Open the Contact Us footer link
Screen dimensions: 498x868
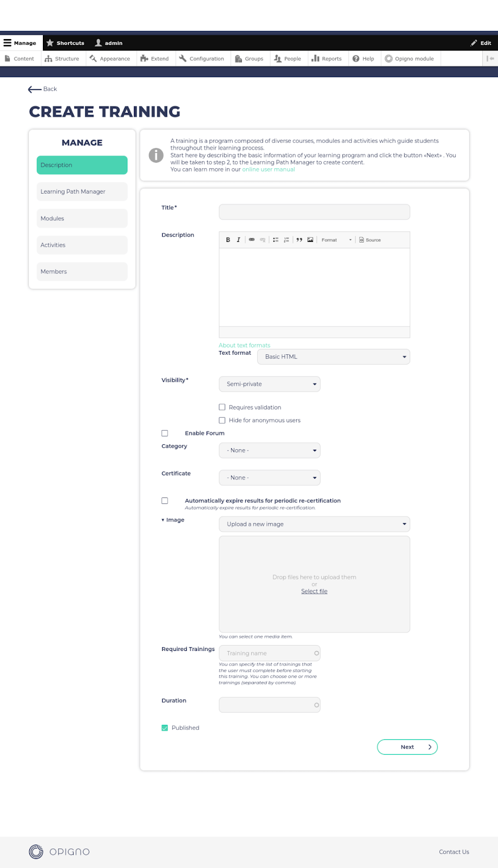pos(454,852)
